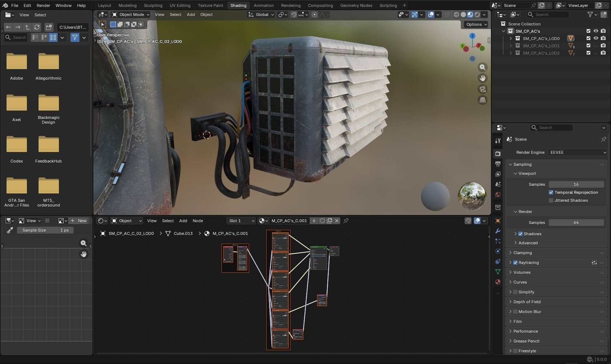
Task: Toggle the Raytracing checkbox
Action: click(x=515, y=263)
